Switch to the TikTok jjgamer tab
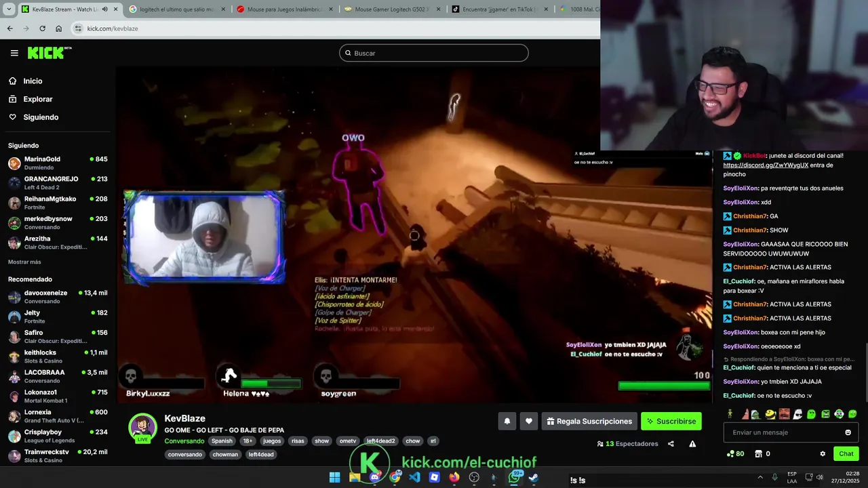Image resolution: width=868 pixels, height=488 pixels. click(x=498, y=9)
